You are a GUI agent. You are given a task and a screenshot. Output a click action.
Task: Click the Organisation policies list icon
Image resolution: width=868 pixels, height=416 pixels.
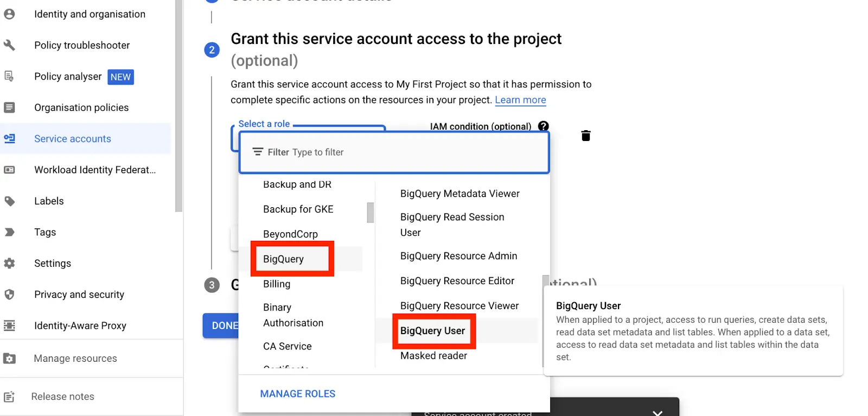click(x=9, y=107)
